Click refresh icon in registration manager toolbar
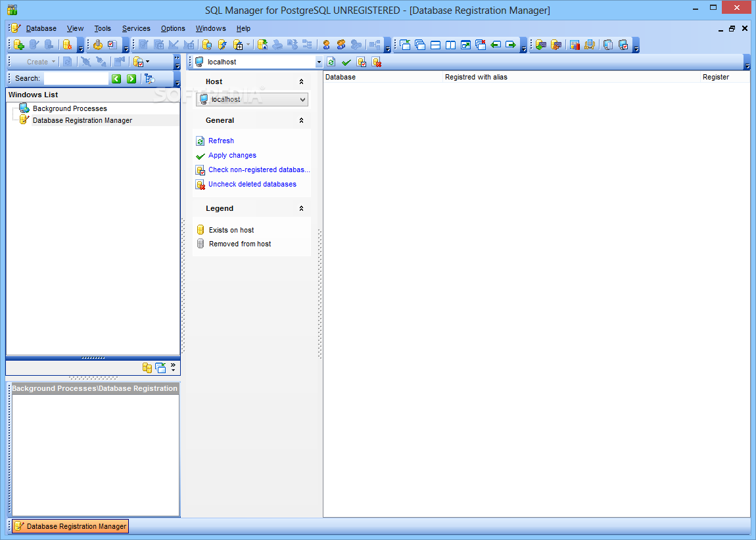 point(331,62)
